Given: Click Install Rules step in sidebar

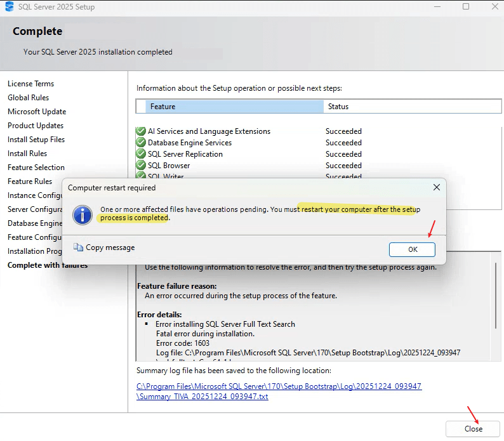Looking at the screenshot, I should click(x=27, y=154).
